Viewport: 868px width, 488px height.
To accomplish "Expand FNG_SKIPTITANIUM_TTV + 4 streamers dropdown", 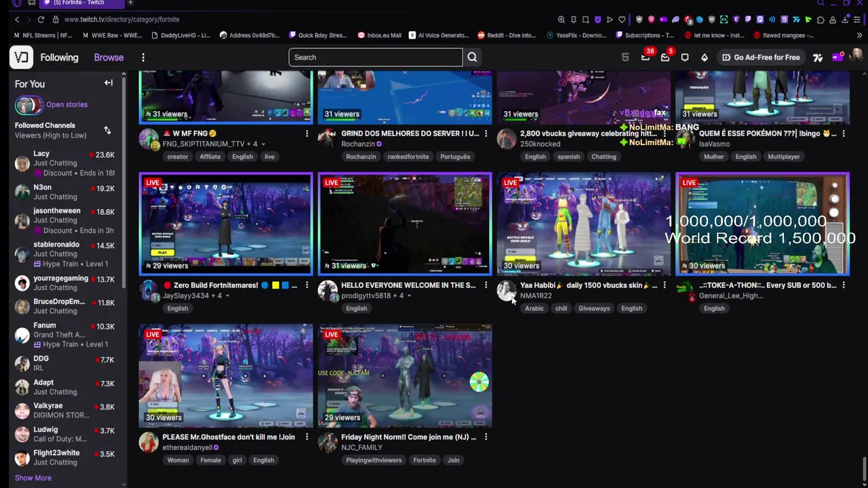I will pyautogui.click(x=263, y=144).
